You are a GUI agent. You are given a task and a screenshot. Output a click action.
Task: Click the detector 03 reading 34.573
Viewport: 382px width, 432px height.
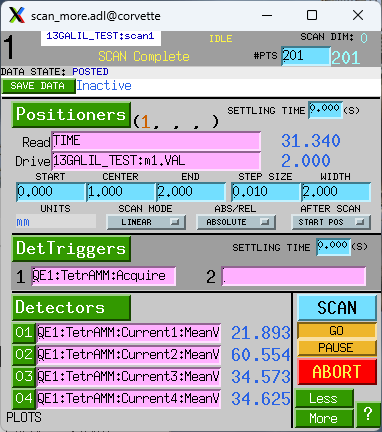point(261,377)
